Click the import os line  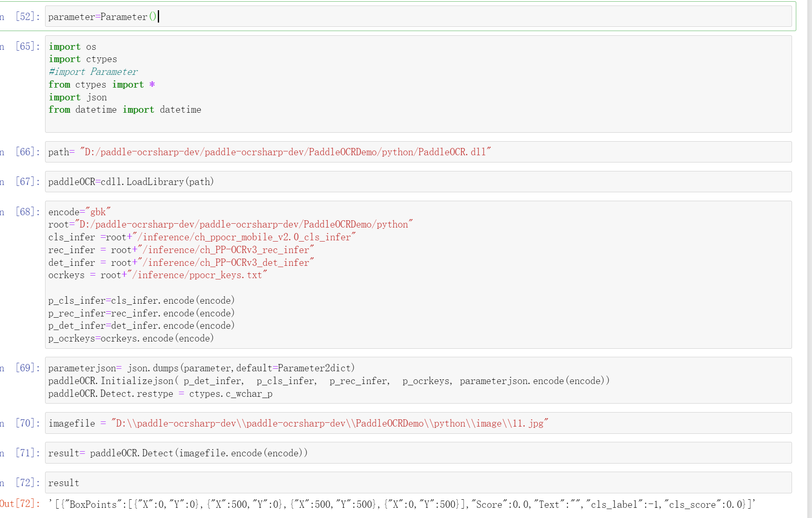(x=72, y=46)
